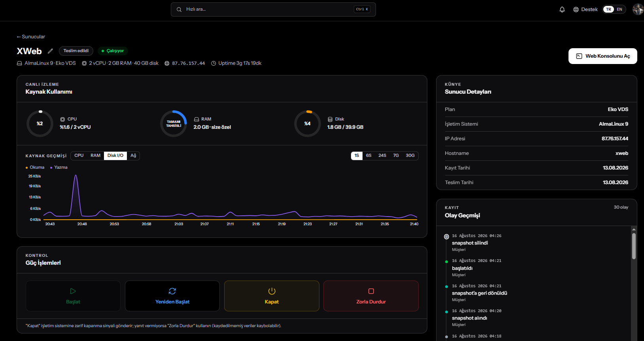
Task: Click the Olay Geçmişi scrollbar
Action: pyautogui.click(x=634, y=246)
